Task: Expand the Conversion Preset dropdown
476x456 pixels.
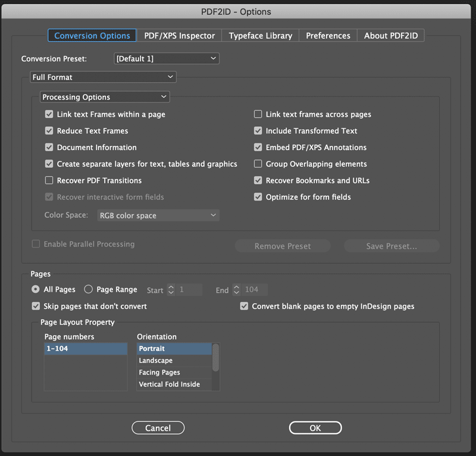Action: pyautogui.click(x=167, y=58)
